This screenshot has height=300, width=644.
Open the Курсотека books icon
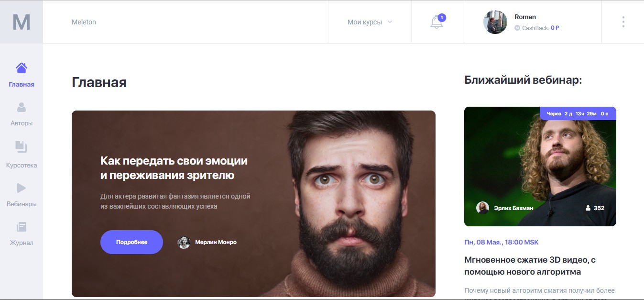click(x=22, y=146)
